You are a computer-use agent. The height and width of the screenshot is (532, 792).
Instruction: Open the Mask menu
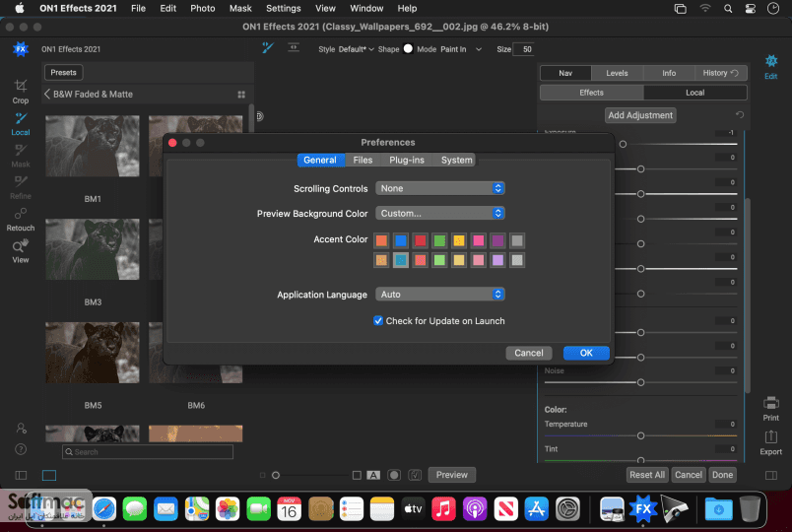click(240, 8)
